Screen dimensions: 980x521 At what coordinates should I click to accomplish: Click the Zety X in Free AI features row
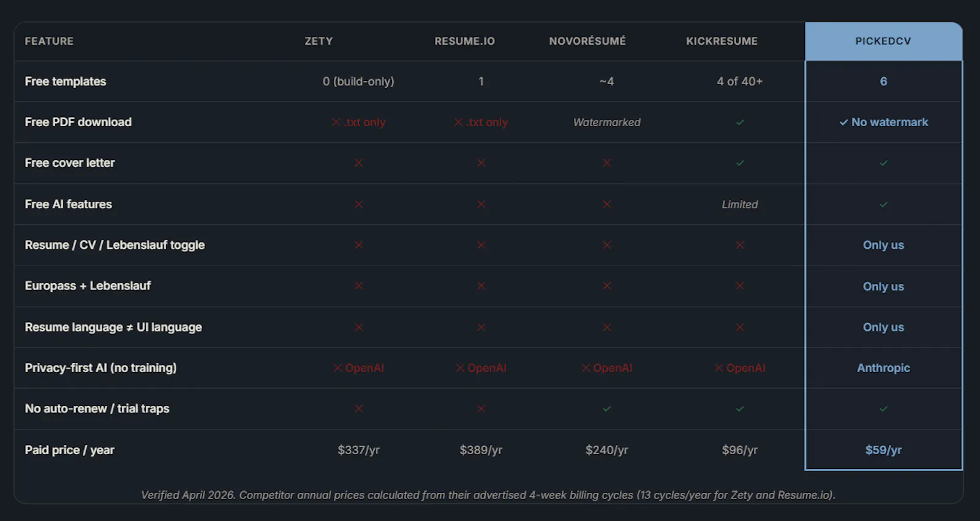point(359,204)
